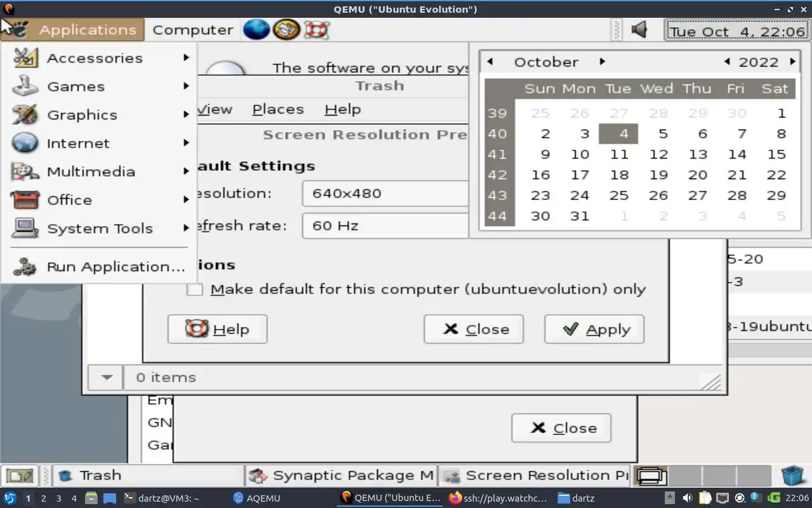Switch to host workspace 4
The image size is (812, 508).
point(74,498)
